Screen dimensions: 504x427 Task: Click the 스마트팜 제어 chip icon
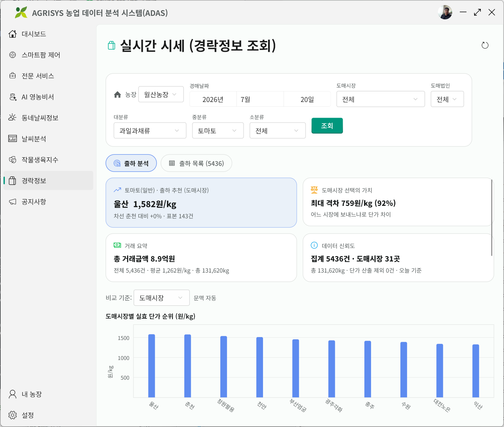[x=12, y=55]
